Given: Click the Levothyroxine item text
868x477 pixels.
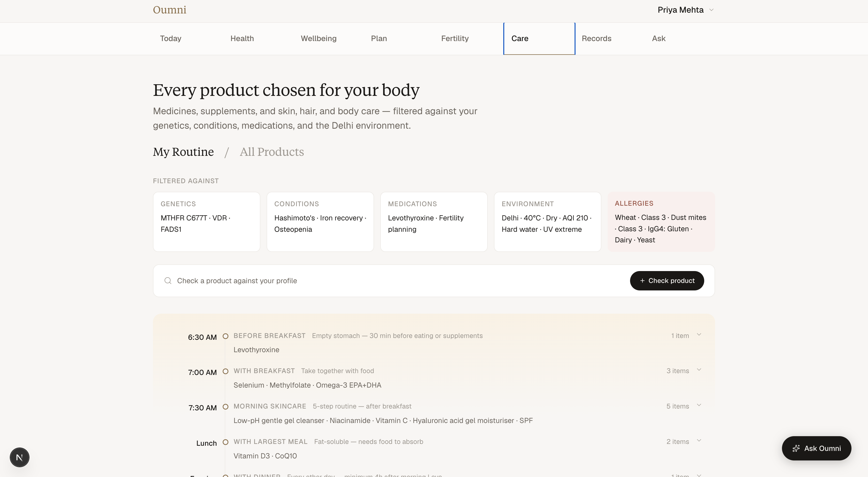Looking at the screenshot, I should [x=256, y=350].
